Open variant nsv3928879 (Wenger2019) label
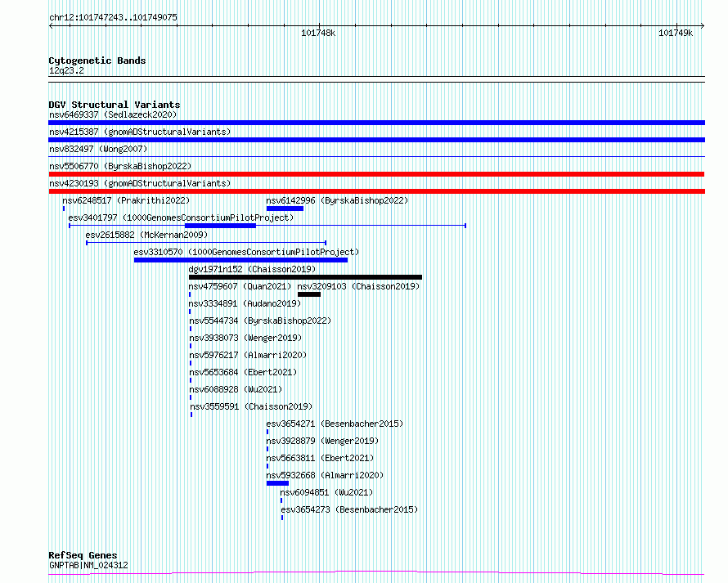 pos(322,441)
